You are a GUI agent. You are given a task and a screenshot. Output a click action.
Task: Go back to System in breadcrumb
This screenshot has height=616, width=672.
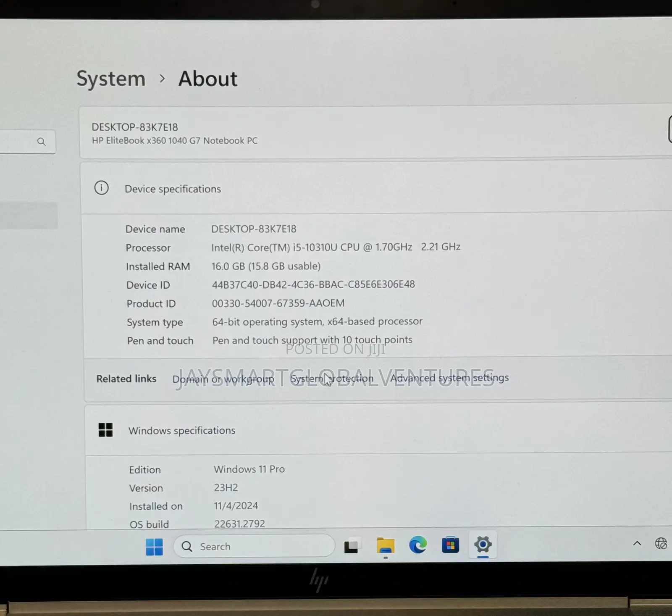click(x=111, y=79)
